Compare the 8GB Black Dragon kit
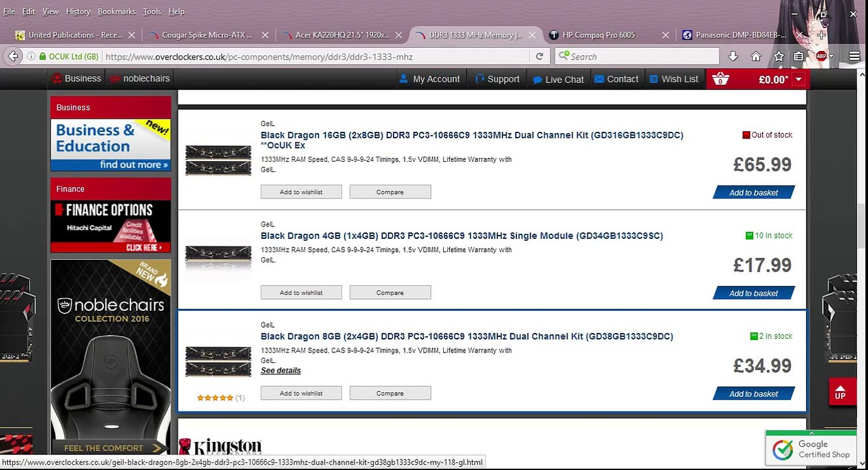The height and width of the screenshot is (470, 868). tap(390, 393)
